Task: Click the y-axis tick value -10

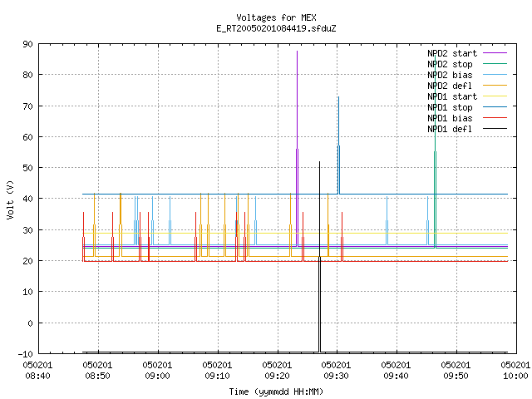Action: click(x=26, y=354)
